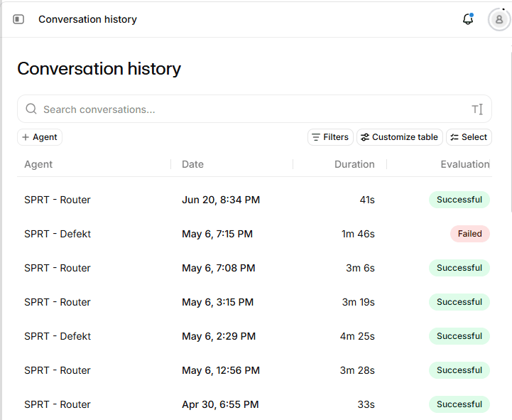Image resolution: width=512 pixels, height=420 pixels.
Task: Click SPRT - Router agent in 3:15 PM row
Action: (x=58, y=302)
